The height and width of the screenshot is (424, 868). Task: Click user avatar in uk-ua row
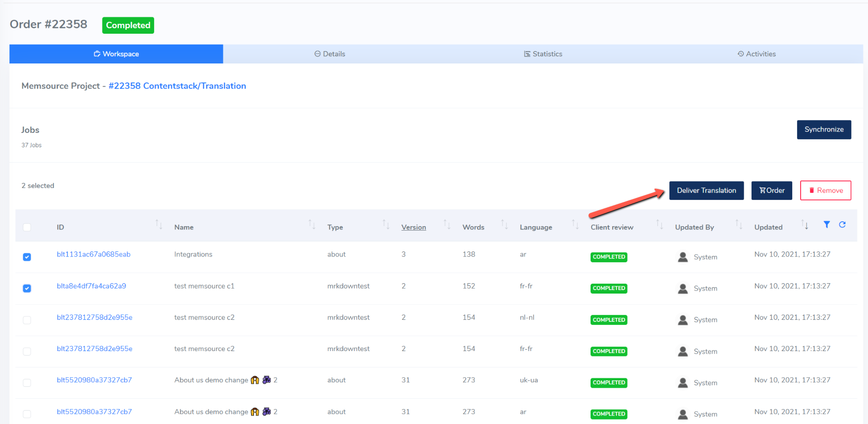point(683,383)
